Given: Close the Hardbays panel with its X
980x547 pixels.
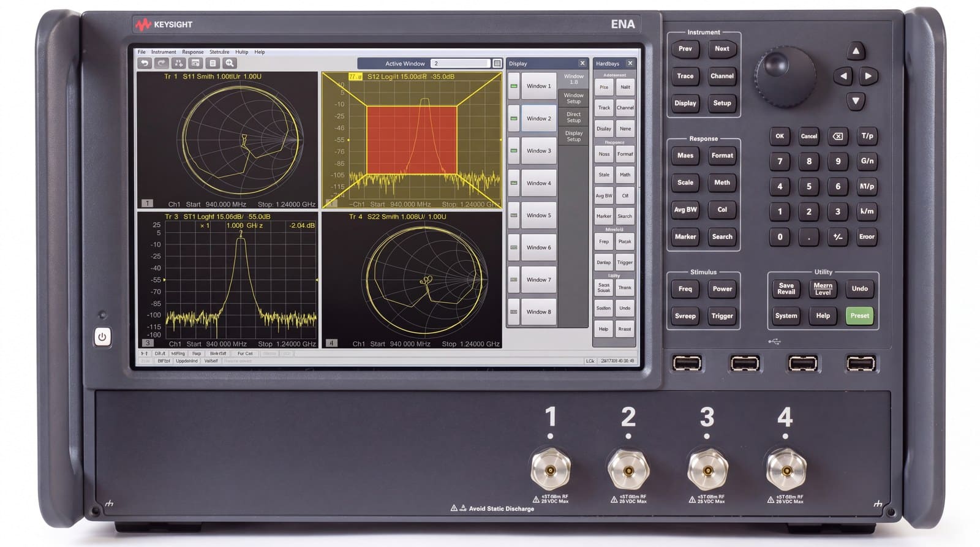Looking at the screenshot, I should click(630, 63).
